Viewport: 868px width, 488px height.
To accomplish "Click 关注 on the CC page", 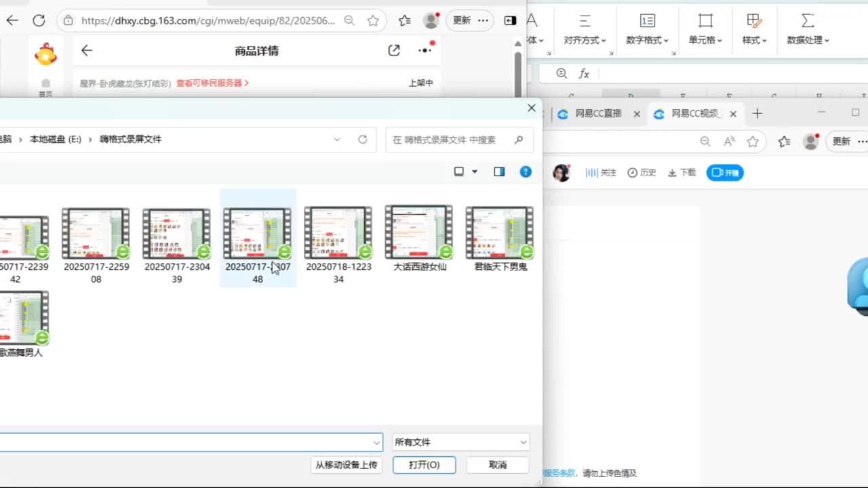I will click(x=601, y=173).
